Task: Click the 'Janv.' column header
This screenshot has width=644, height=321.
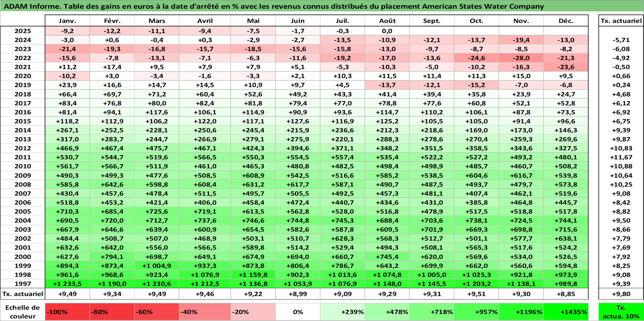Action: coord(67,21)
